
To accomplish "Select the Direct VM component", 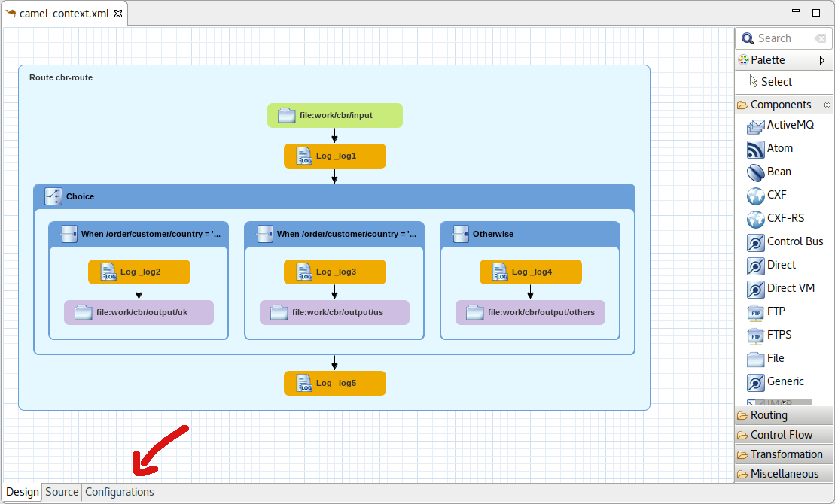I will [756, 289].
